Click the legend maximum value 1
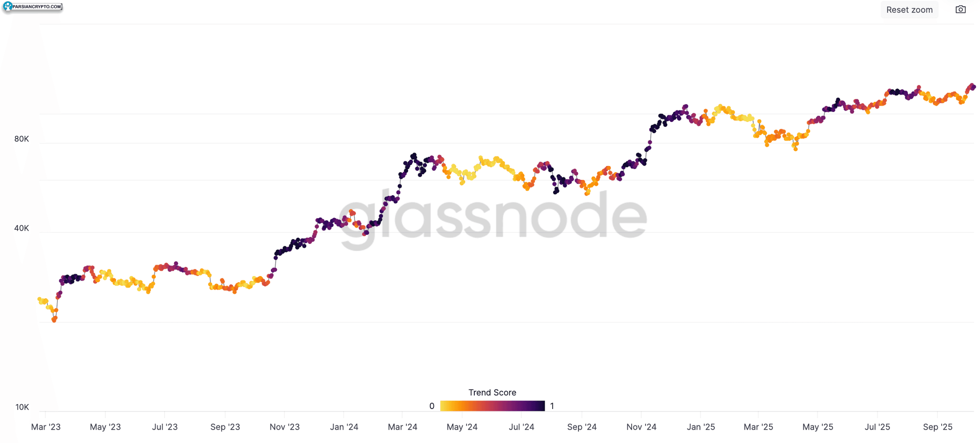Image resolution: width=980 pixels, height=443 pixels. tap(552, 406)
